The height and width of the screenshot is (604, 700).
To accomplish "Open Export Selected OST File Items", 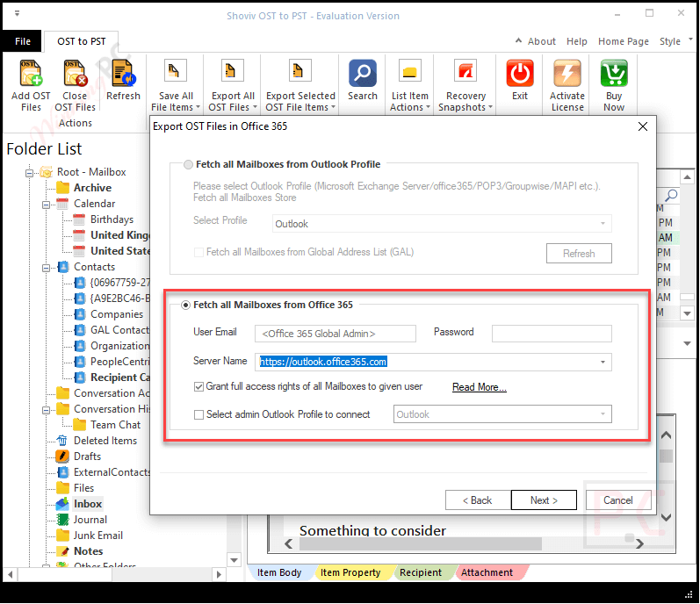I will pos(300,86).
